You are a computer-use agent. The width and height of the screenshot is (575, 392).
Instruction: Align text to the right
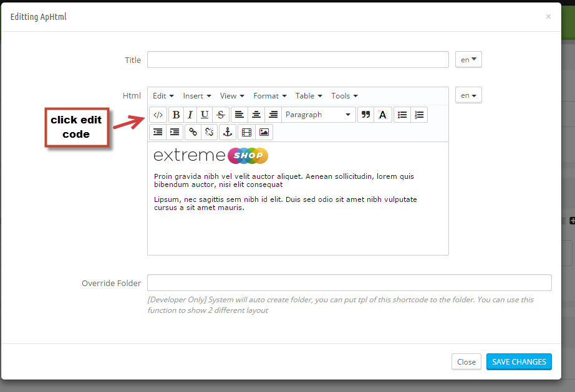[x=273, y=115]
